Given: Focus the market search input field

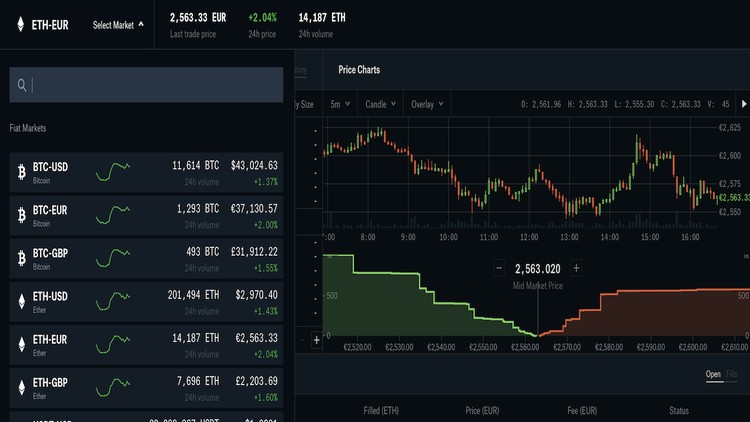Looking at the screenshot, I should point(146,85).
